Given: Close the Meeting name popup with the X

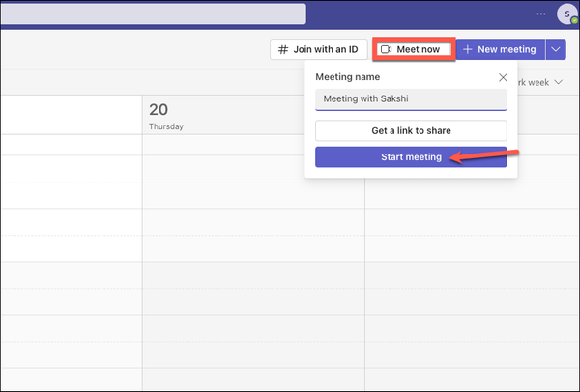Looking at the screenshot, I should [x=502, y=77].
